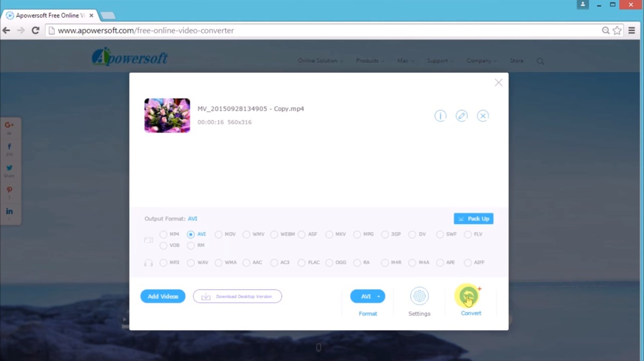Open the AVI format dropdown

(368, 296)
